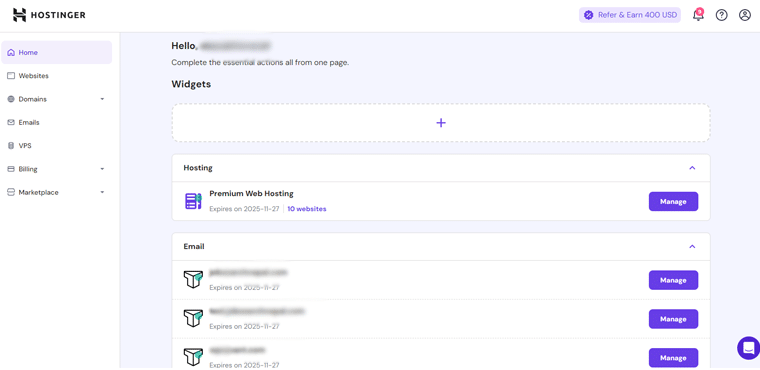
Task: Click the Marketplace store icon
Action: pyautogui.click(x=11, y=192)
